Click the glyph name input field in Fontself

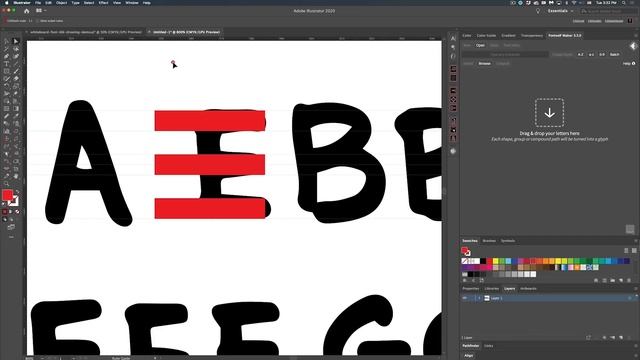(x=505, y=54)
